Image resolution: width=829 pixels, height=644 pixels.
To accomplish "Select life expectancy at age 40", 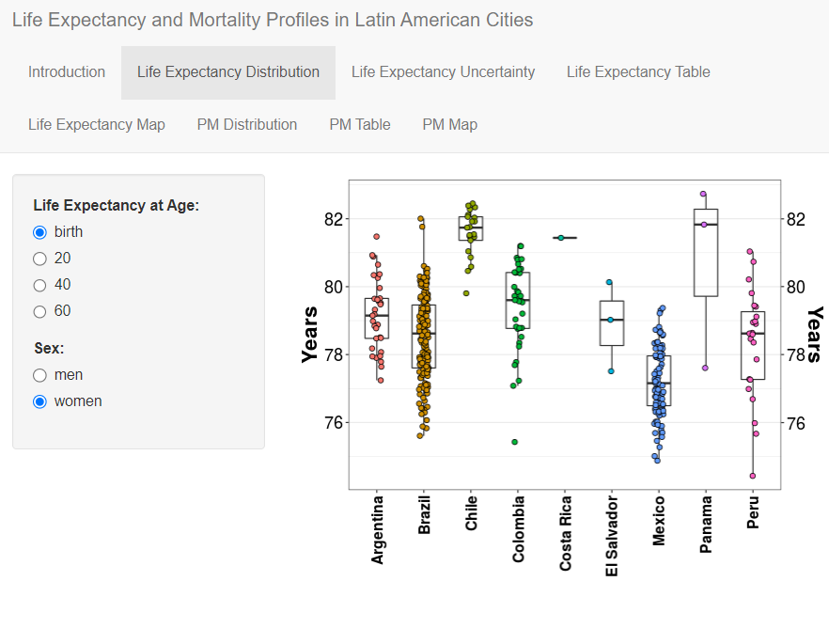I will pos(39,284).
